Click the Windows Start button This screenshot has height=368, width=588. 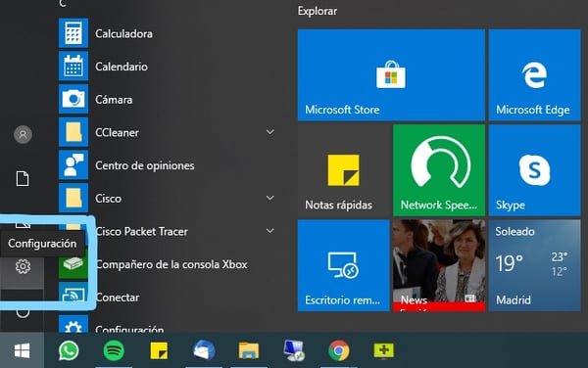point(23,350)
